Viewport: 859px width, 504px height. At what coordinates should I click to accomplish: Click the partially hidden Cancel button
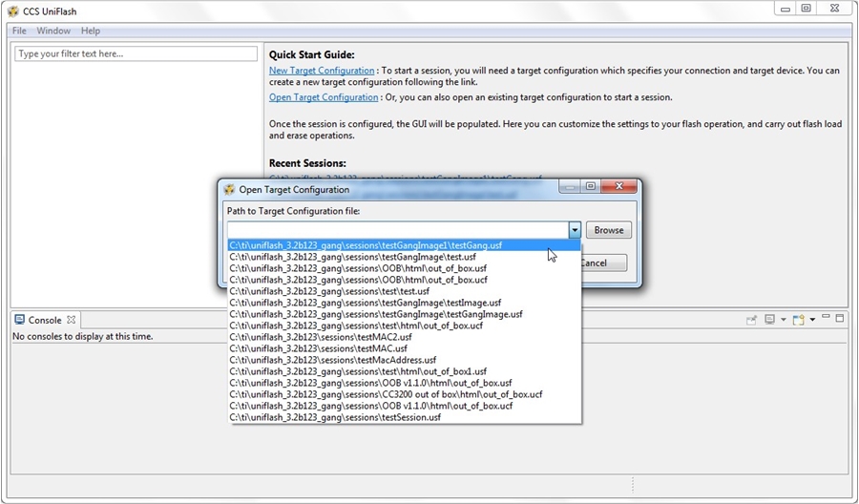[604, 262]
